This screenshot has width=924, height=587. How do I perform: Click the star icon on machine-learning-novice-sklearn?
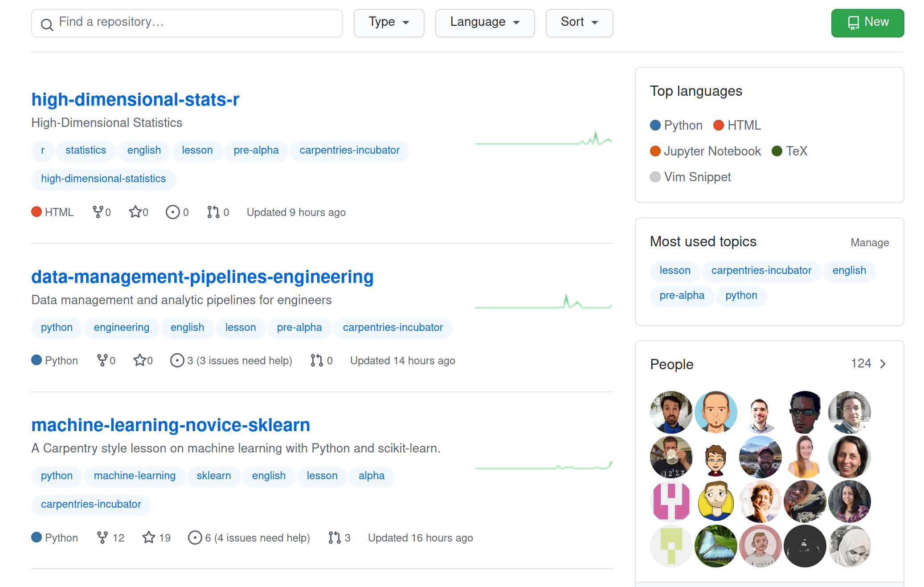(149, 537)
